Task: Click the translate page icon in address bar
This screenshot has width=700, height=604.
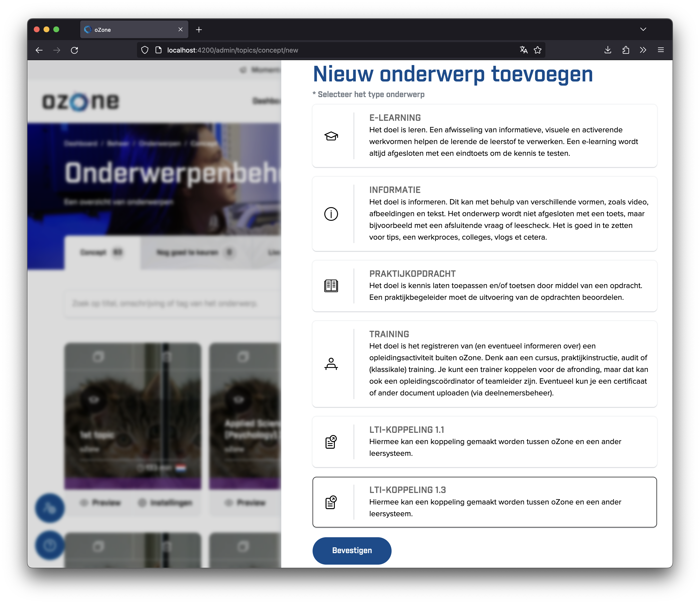Action: coord(523,50)
